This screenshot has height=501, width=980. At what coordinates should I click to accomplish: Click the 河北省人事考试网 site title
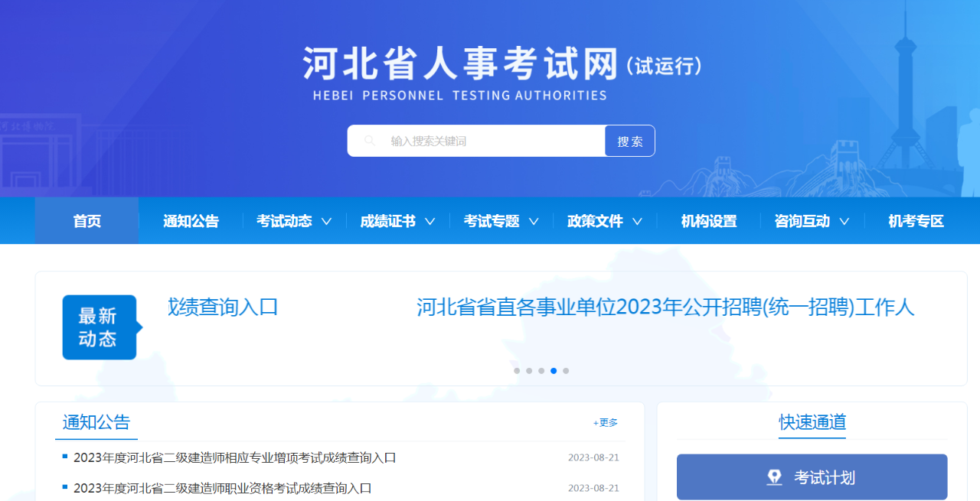coord(461,64)
